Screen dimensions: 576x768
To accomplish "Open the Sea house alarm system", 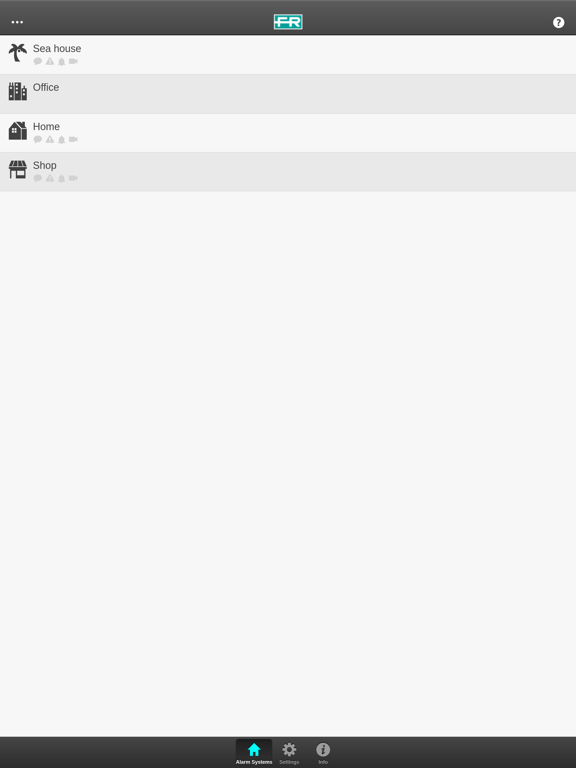I will pos(288,55).
